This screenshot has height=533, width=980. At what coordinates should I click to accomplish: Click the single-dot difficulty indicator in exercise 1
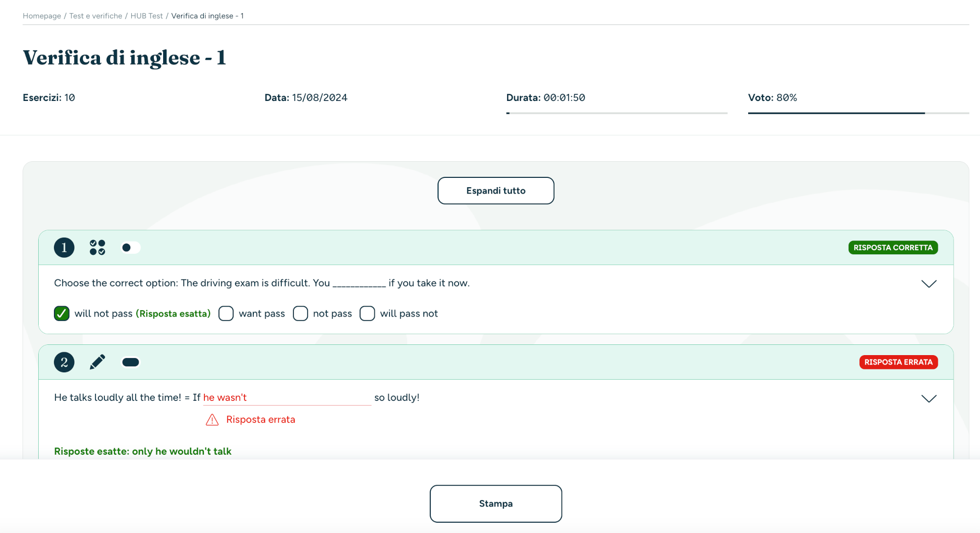pyautogui.click(x=131, y=247)
